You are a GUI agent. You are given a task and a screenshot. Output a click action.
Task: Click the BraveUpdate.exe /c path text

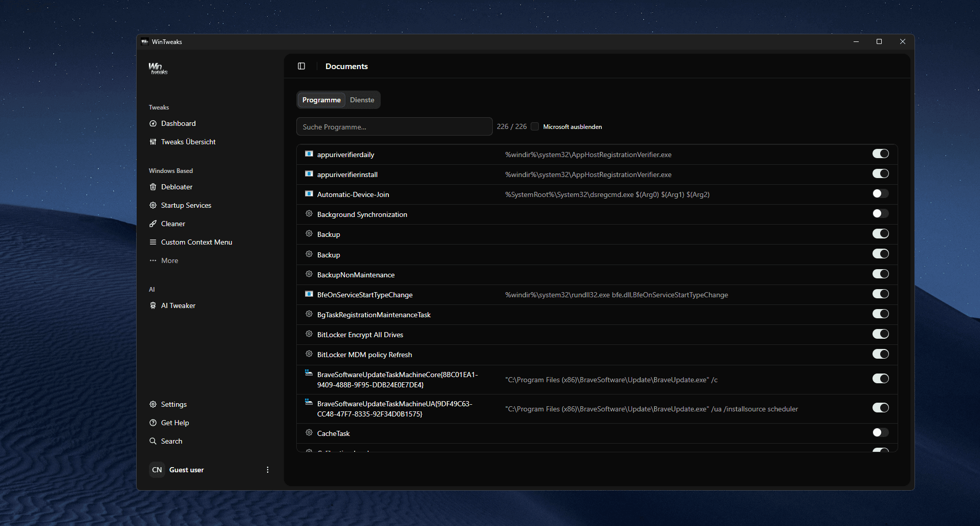[x=611, y=380]
